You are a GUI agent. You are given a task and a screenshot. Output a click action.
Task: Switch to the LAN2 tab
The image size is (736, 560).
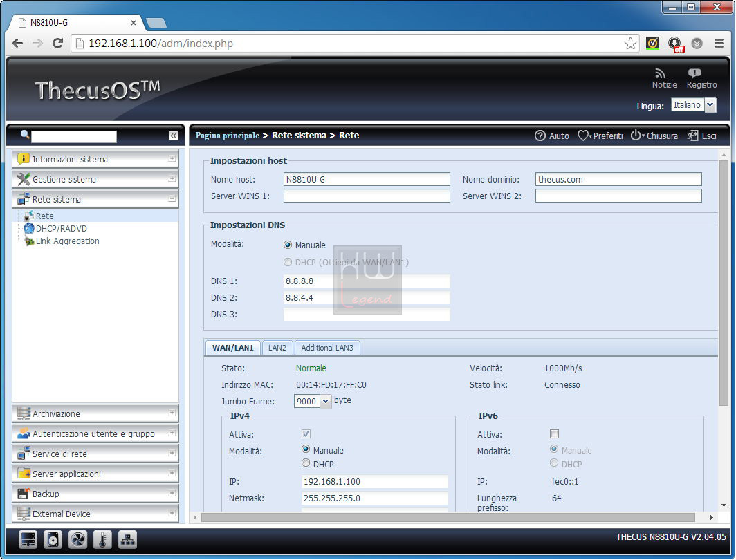coord(277,348)
